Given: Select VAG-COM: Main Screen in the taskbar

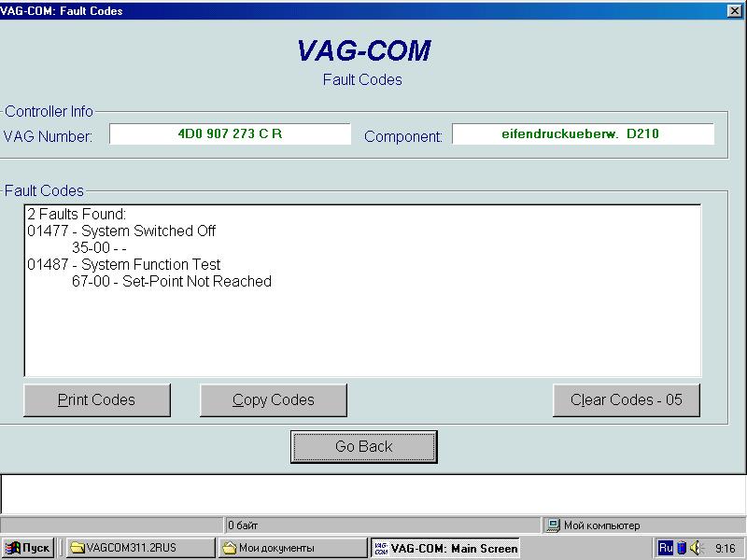Looking at the screenshot, I should click(445, 548).
